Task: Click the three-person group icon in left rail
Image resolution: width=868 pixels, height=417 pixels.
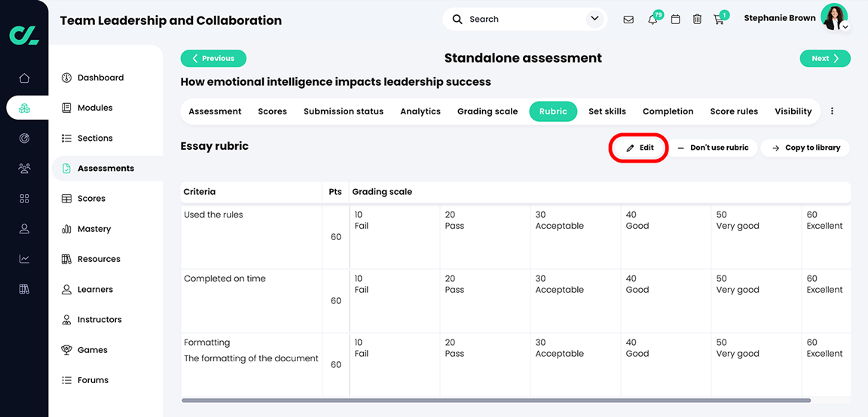Action: point(24,169)
